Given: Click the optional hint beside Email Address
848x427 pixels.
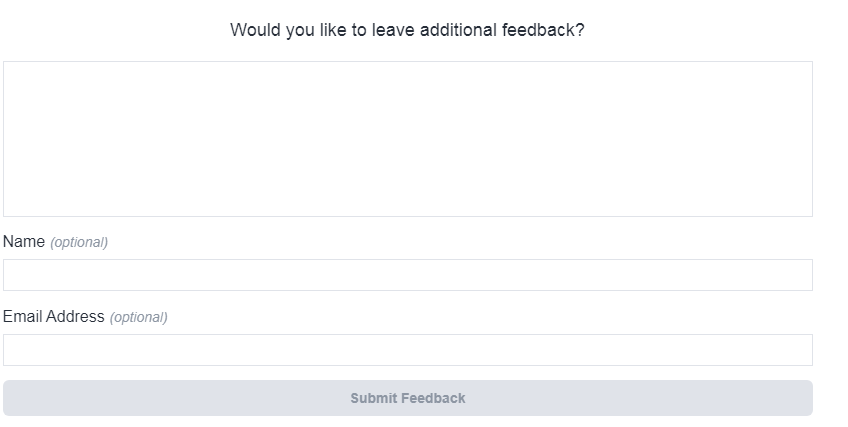Looking at the screenshot, I should pos(138,317).
